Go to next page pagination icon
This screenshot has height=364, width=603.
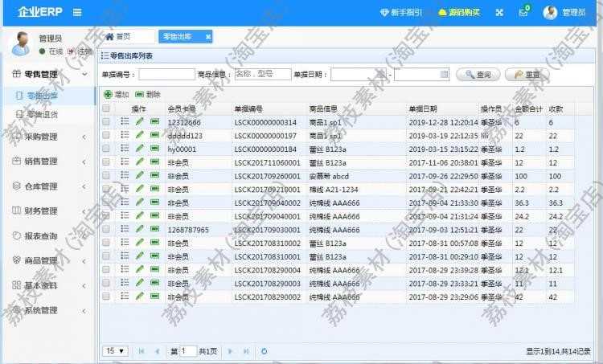[230, 351]
